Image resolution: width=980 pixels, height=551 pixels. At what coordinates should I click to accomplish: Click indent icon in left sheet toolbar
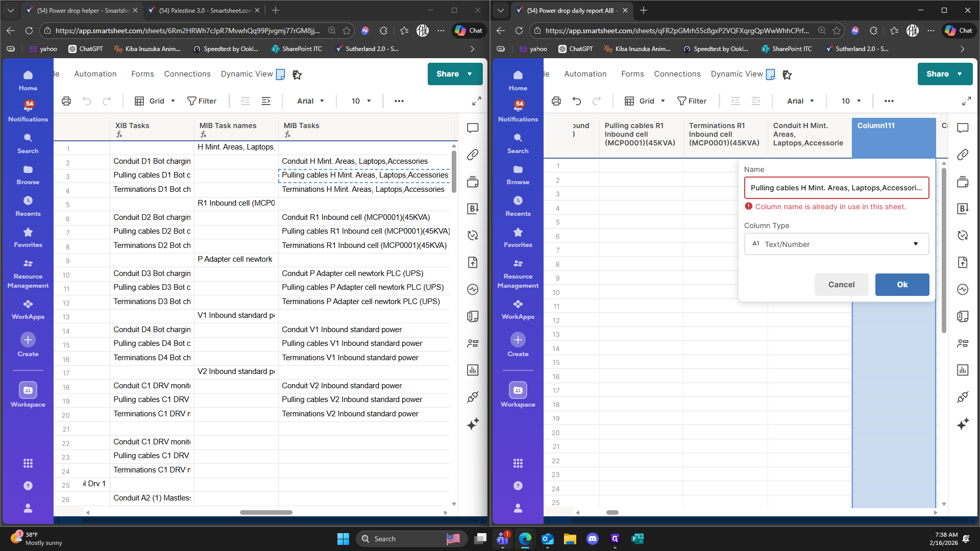click(x=266, y=101)
